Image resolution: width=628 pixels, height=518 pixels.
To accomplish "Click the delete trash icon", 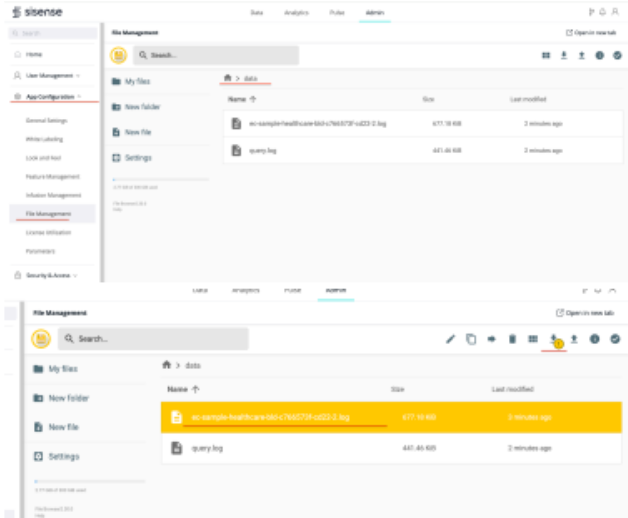I will 512,339.
